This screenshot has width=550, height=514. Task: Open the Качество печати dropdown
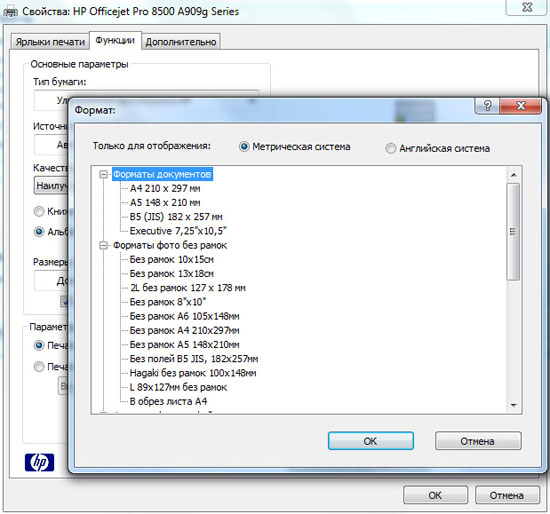(52, 185)
